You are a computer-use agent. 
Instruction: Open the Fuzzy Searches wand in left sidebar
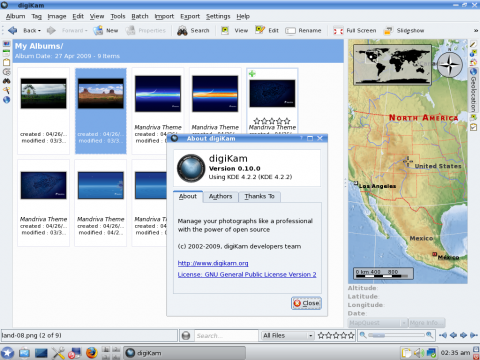[x=6, y=90]
